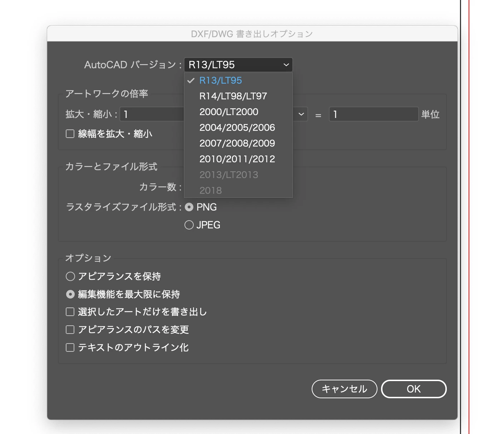Select PNG rasterize file format
Viewport: 504px width, 434px height.
189,207
